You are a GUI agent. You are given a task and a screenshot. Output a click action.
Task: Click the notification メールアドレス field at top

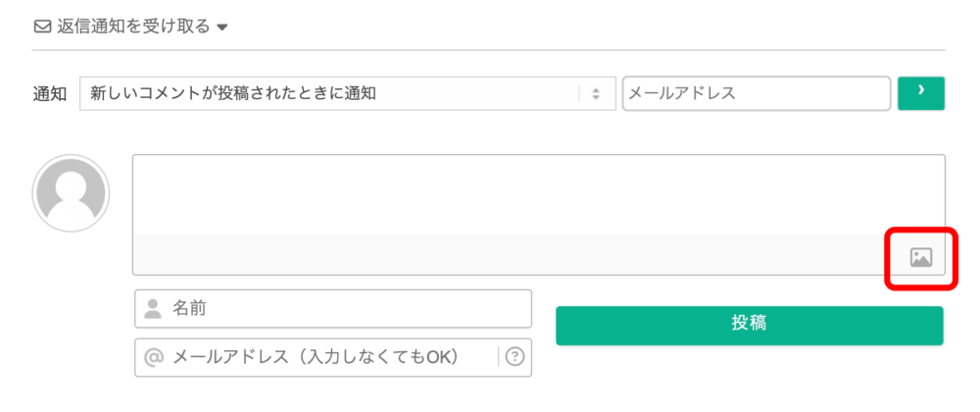tap(757, 94)
